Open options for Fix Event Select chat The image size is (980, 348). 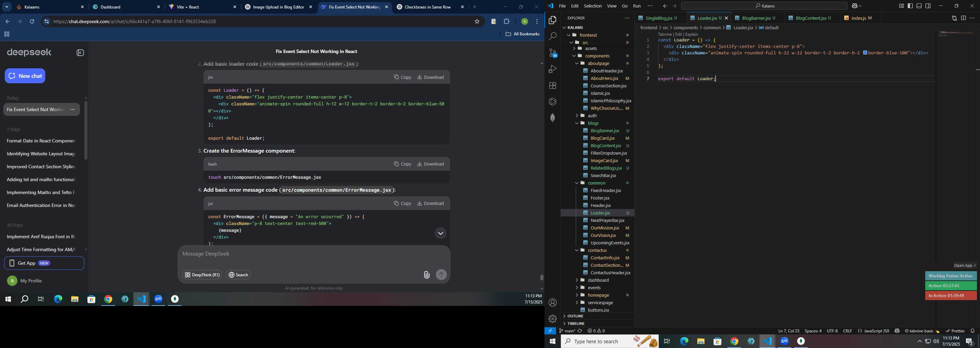coord(72,110)
